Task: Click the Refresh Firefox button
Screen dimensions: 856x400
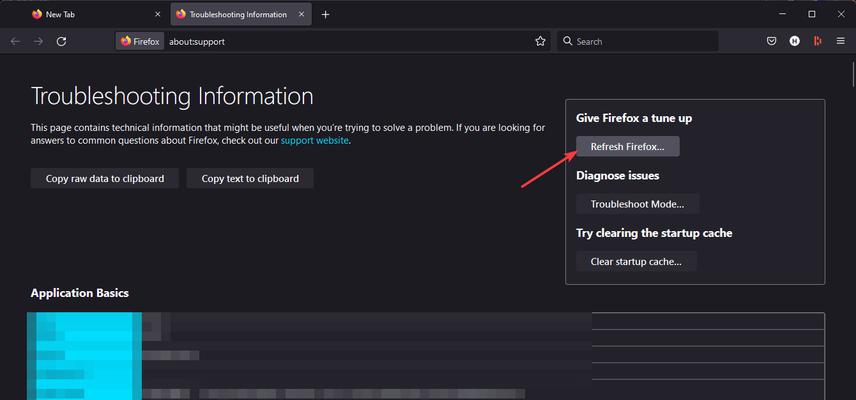Action: coord(628,147)
